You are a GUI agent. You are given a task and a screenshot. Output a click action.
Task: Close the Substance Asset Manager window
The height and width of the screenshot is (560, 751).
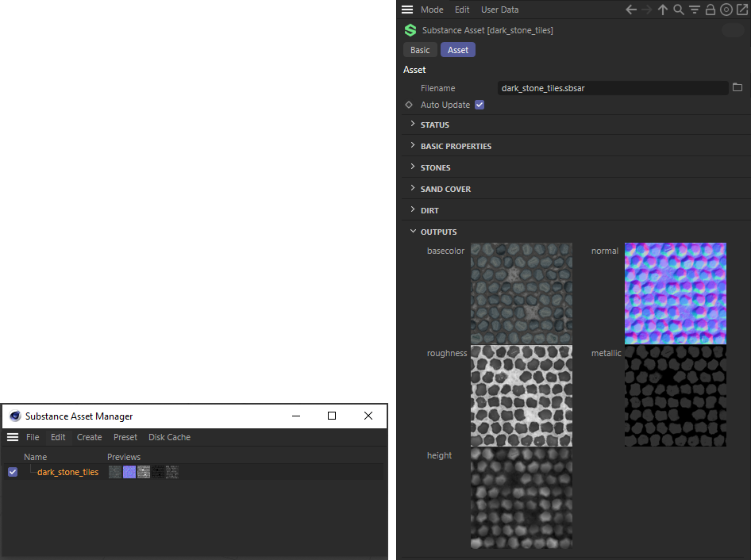368,416
